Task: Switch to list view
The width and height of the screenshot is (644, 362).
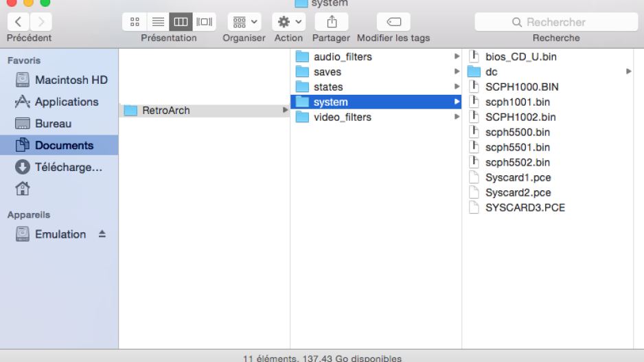Action: [158, 22]
